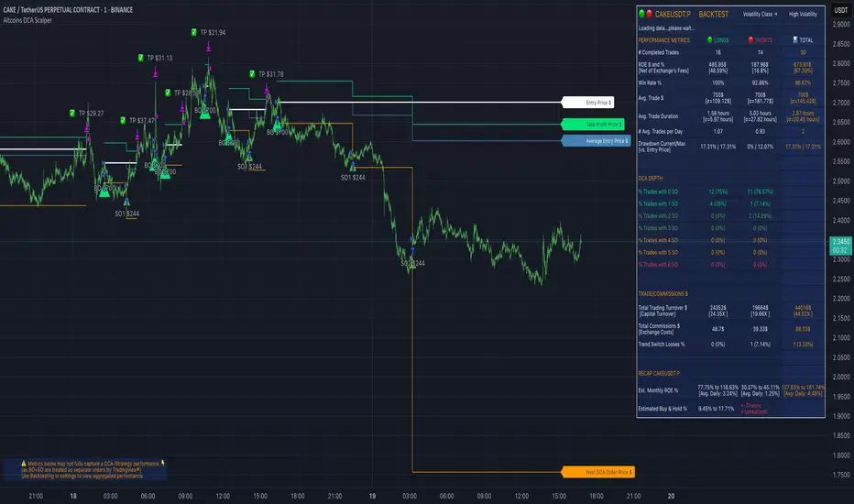Click the Est. Monthly ROE % row label
854x504 pixels.
658,390
